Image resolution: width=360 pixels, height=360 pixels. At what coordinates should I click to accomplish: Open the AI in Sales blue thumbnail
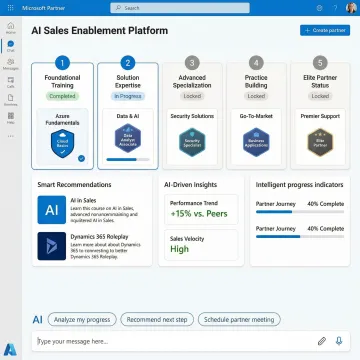[x=52, y=210]
